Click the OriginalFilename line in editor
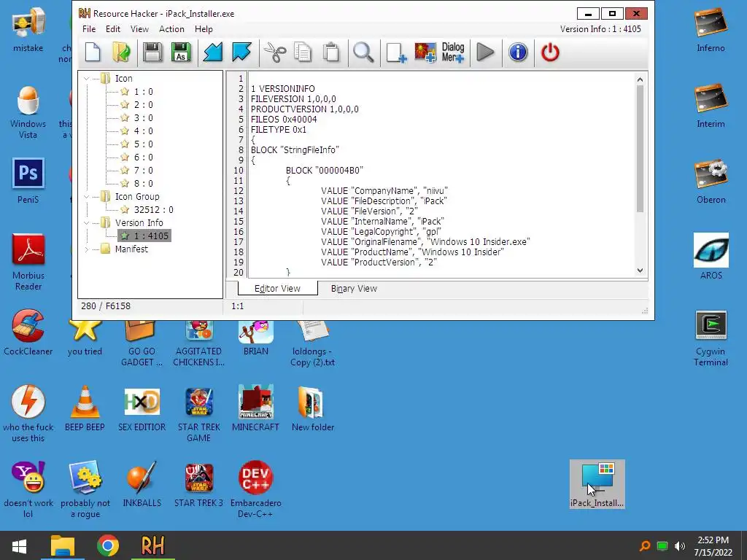The width and height of the screenshot is (747, 560). (x=425, y=242)
